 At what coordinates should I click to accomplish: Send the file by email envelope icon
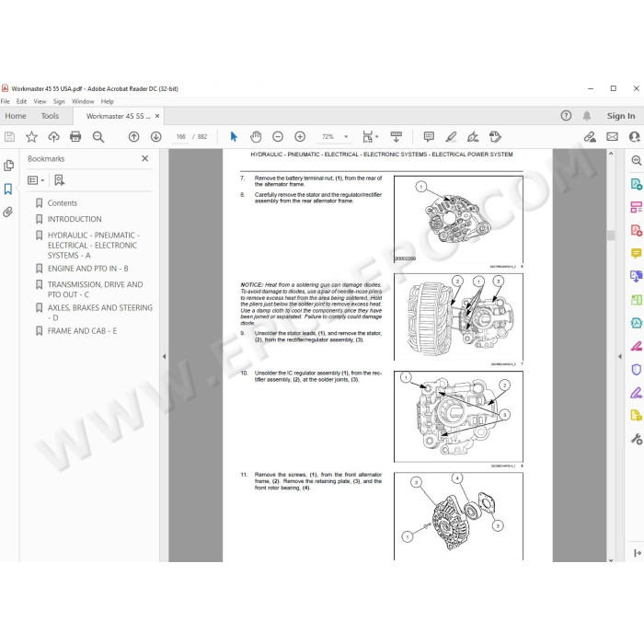tap(612, 137)
